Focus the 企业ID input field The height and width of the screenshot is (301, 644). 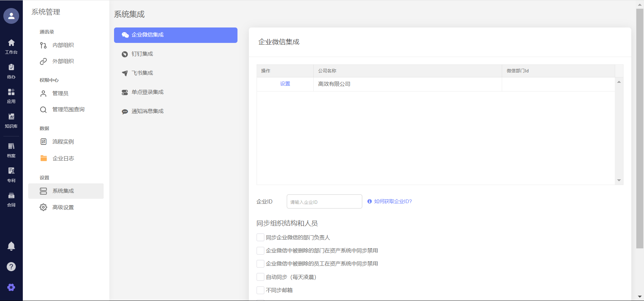pyautogui.click(x=324, y=202)
